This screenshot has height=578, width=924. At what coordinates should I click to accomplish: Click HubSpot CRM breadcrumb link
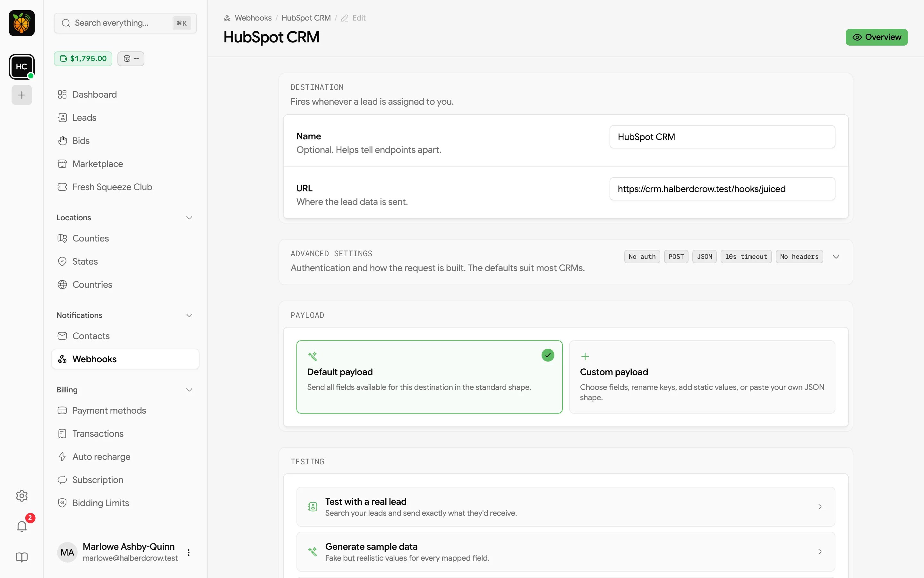click(306, 18)
